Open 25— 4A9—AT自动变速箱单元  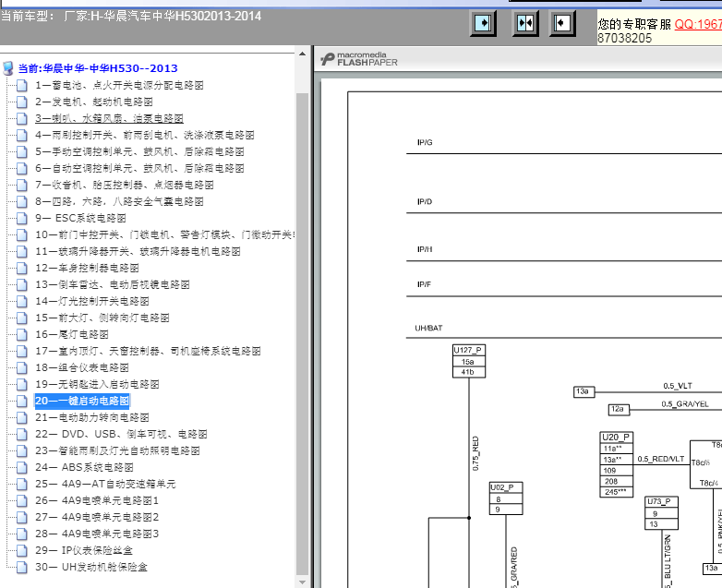point(105,484)
